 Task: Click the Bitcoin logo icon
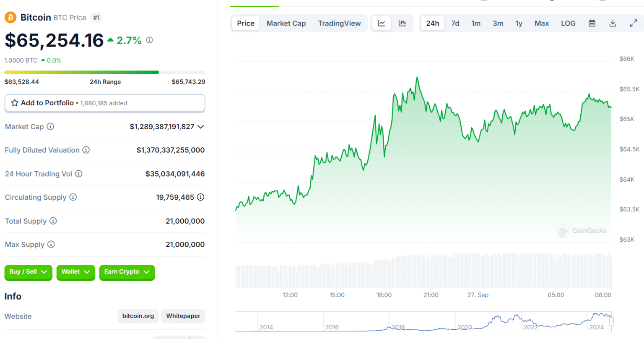click(x=10, y=18)
